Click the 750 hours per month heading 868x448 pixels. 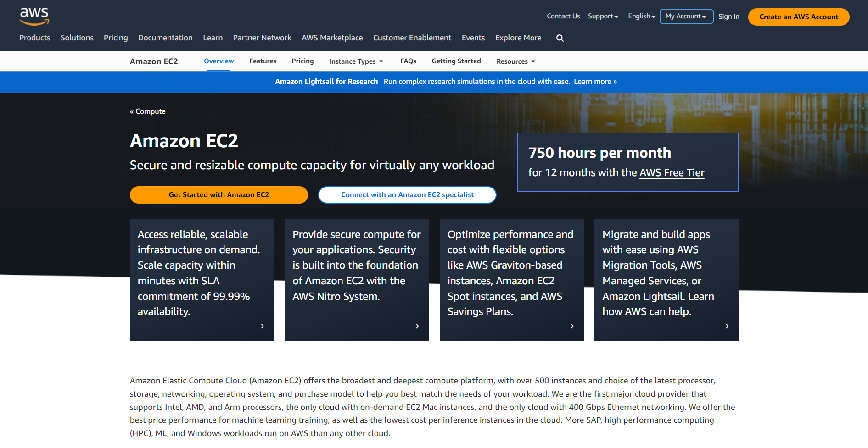pyautogui.click(x=599, y=153)
